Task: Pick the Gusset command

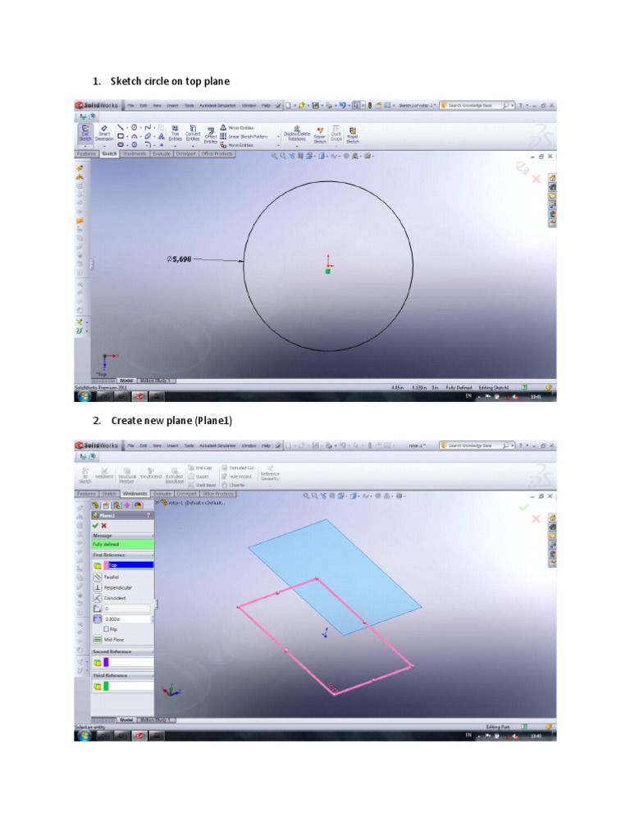Action: pos(199,477)
